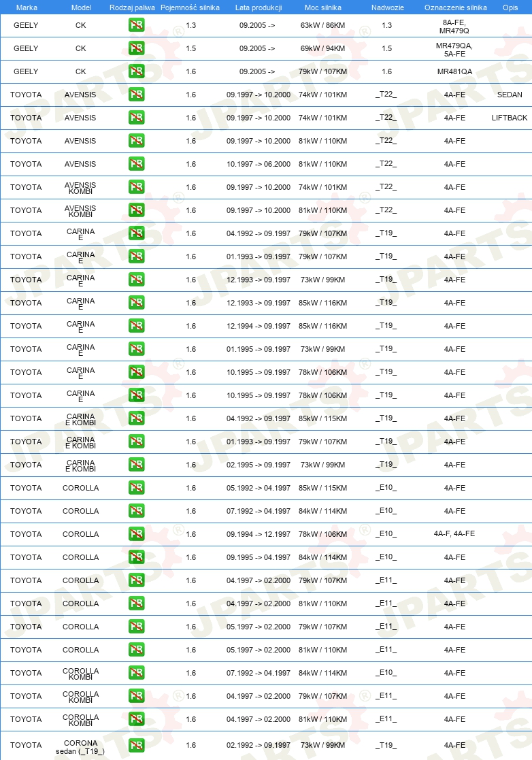Screen dimensions: 532x760
Task: Click the 63kW / 86KM power cell
Action: pos(322,25)
